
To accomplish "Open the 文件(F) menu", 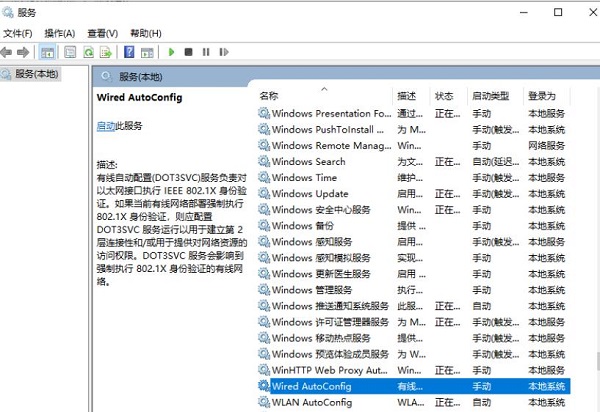I will (18, 33).
